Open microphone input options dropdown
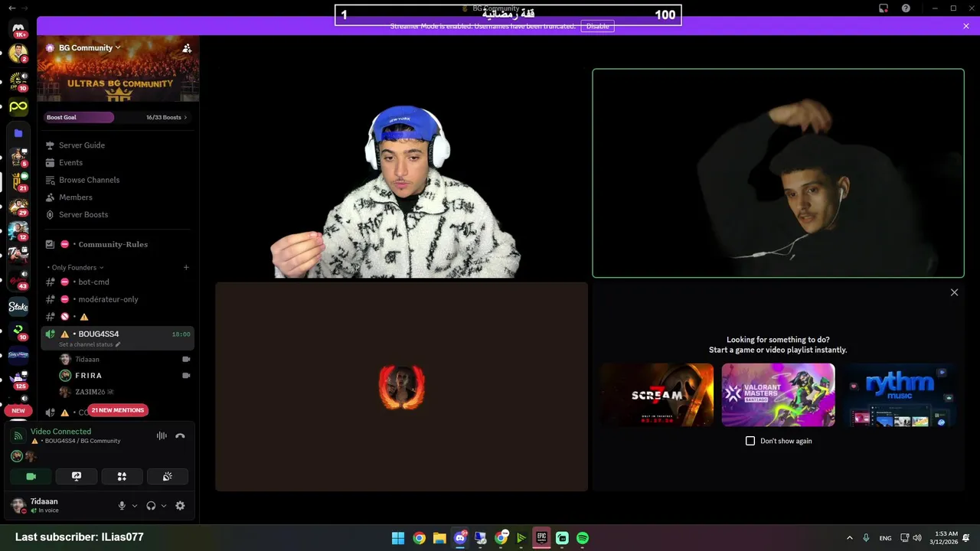 pos(135,506)
